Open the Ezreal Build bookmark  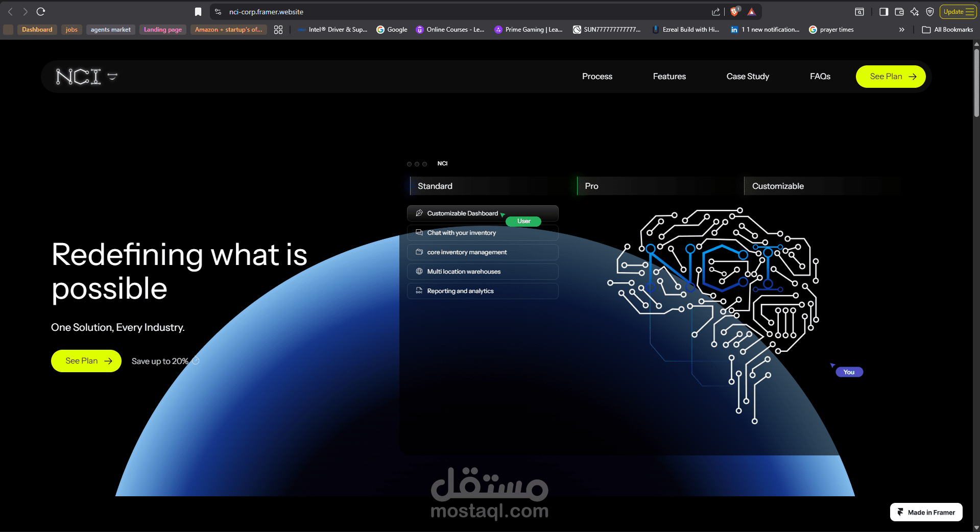[686, 30]
